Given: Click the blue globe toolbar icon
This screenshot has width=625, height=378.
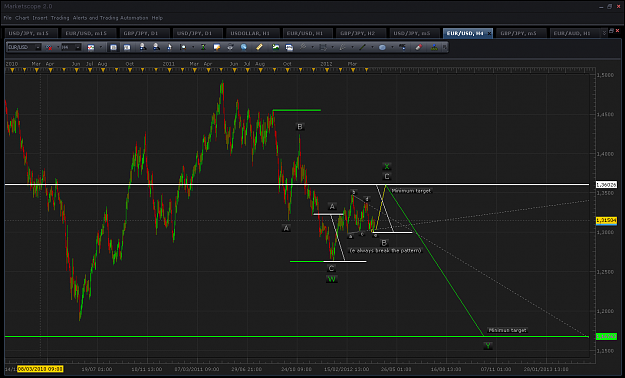Looking at the screenshot, I should (x=244, y=47).
